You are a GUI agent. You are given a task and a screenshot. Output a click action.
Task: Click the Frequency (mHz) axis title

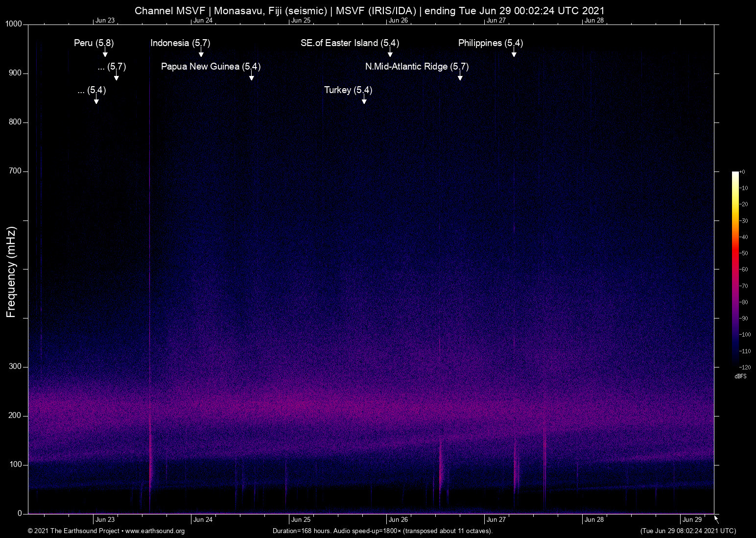coord(11,272)
